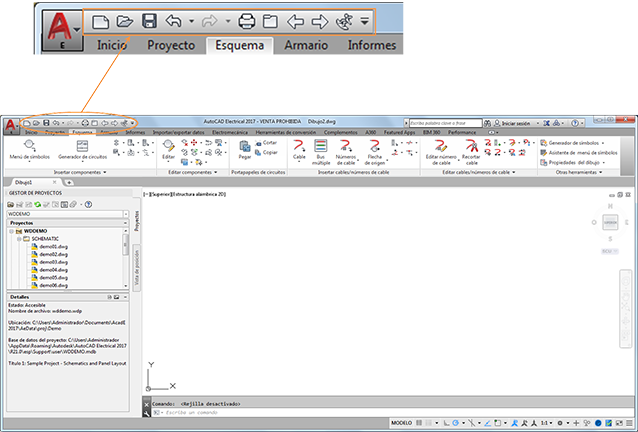
Task: Click the SUPERIOR face of the ViewCube
Action: point(610,223)
